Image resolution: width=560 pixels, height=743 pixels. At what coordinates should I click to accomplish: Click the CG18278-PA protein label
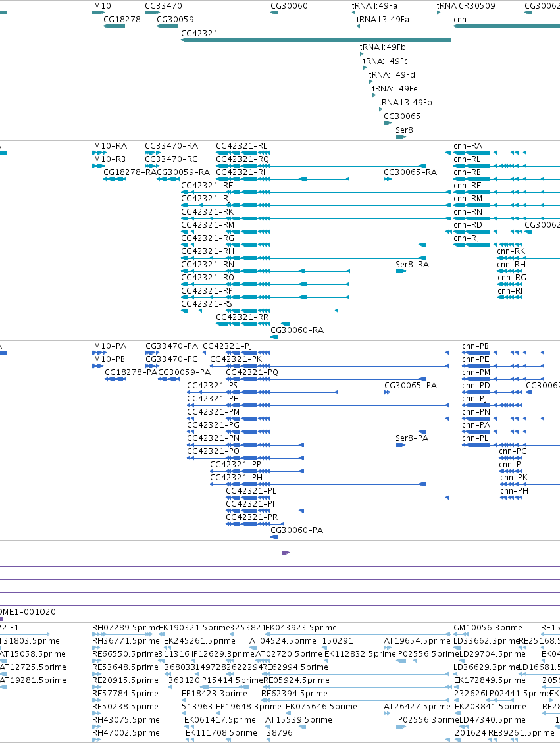(131, 372)
